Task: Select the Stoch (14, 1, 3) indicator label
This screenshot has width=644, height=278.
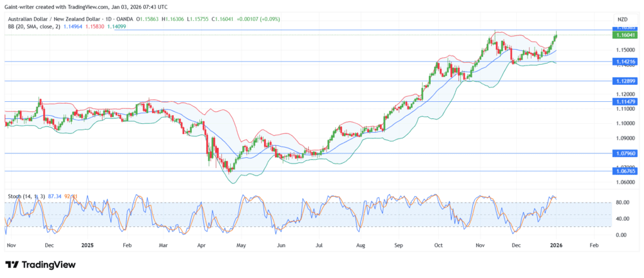Action: 26,197
